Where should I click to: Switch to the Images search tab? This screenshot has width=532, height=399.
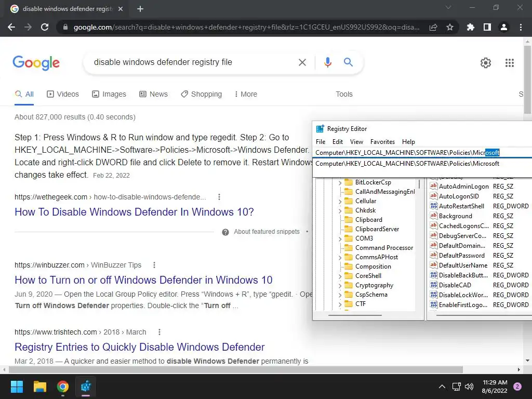click(x=109, y=95)
